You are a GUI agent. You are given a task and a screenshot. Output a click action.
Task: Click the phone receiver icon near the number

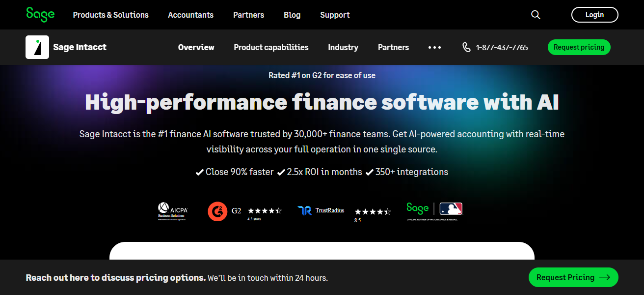[x=466, y=47]
